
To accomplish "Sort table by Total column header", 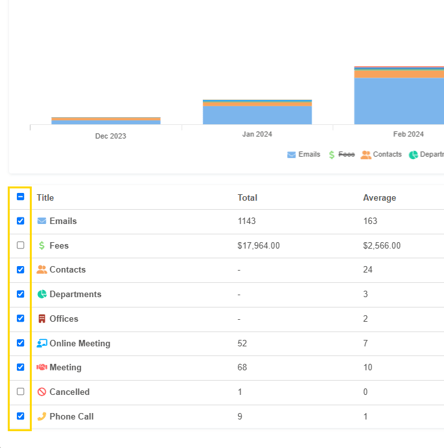I will 247,198.
